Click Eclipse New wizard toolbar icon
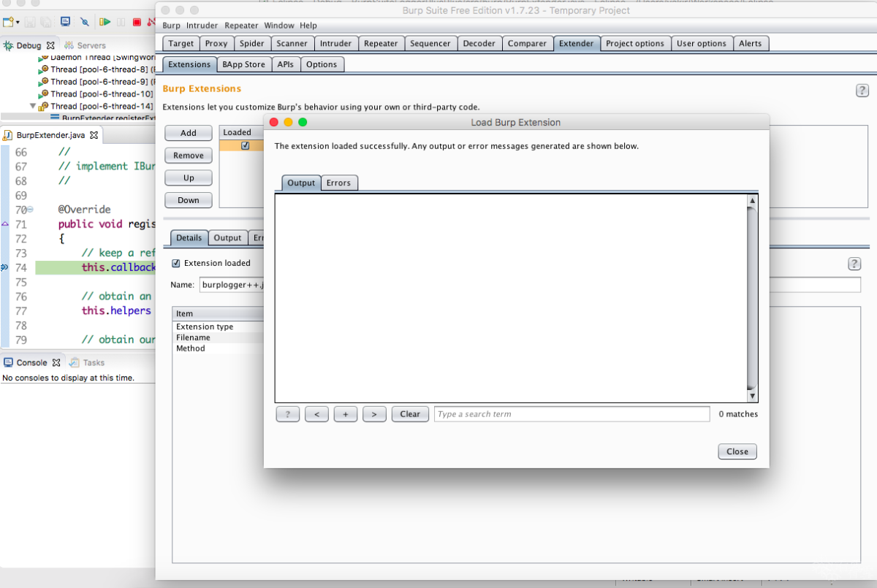877x588 pixels. coord(8,23)
